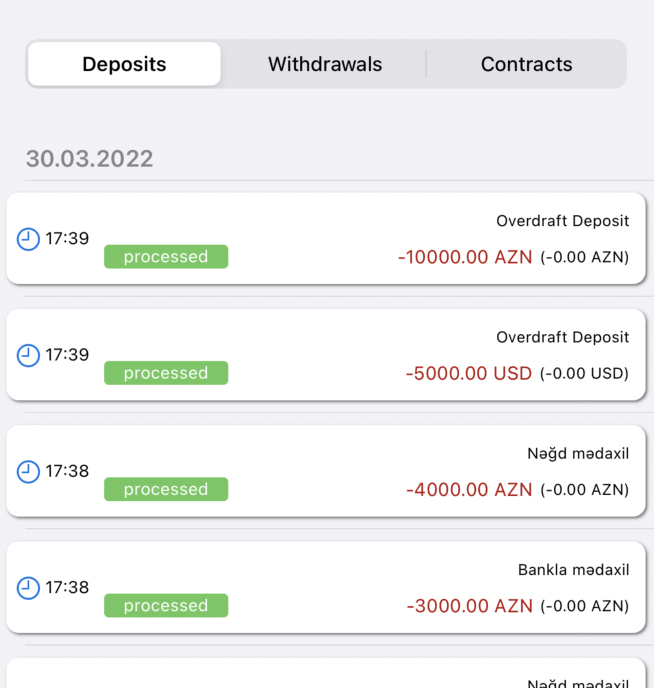Image resolution: width=654 pixels, height=688 pixels.
Task: Click the -3000.00 AZN amount
Action: [469, 605]
